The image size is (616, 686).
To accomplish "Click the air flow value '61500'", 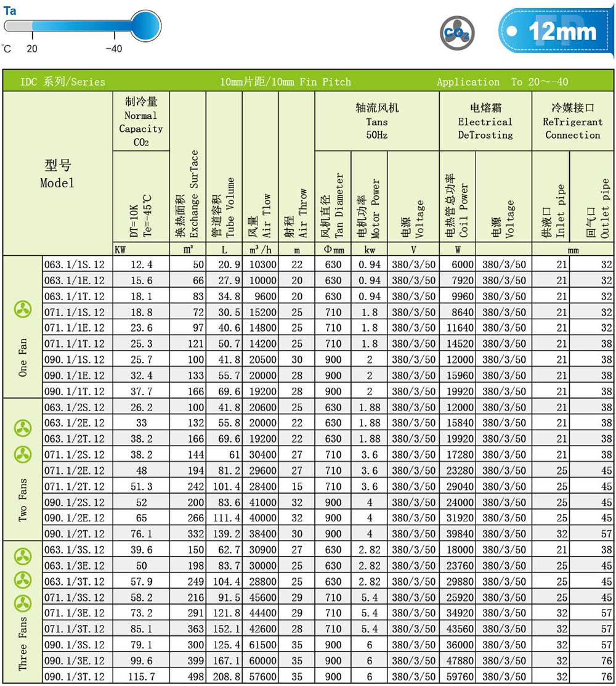I will (263, 645).
